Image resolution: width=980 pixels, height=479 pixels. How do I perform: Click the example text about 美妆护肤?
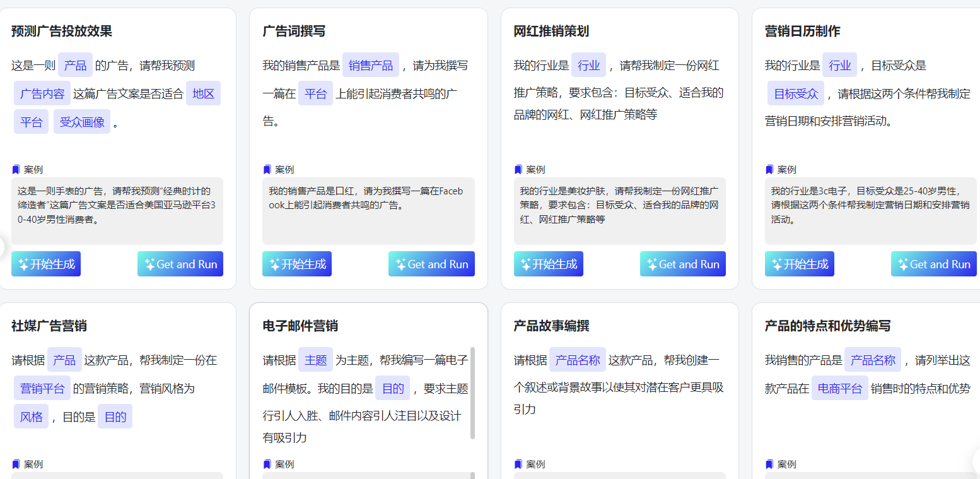tap(619, 204)
